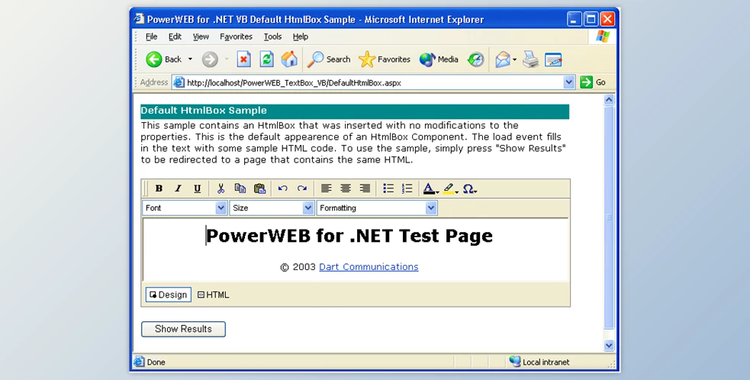Go to Home page icon

[x=289, y=59]
